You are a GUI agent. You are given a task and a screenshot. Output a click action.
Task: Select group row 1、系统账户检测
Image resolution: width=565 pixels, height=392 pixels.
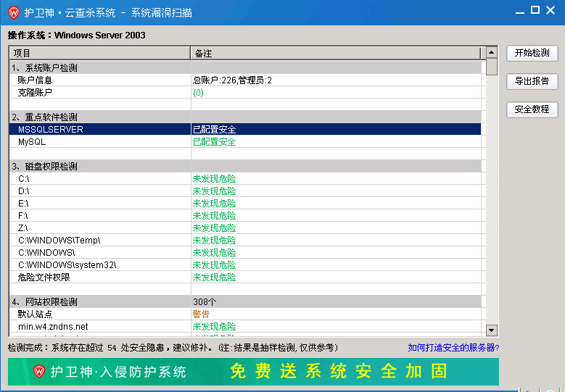point(245,67)
